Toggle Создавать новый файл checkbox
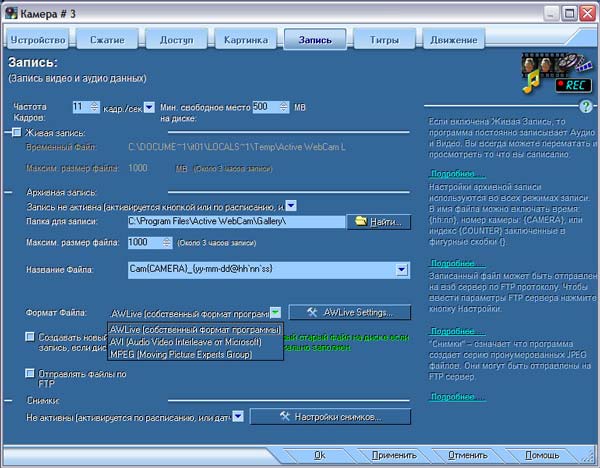 [30, 337]
